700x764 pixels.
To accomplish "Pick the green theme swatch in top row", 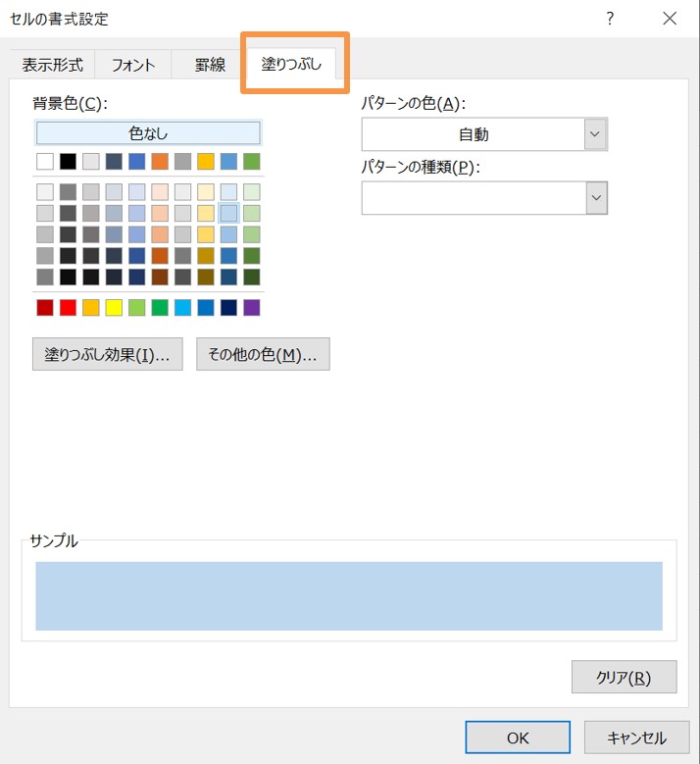I will pyautogui.click(x=251, y=161).
